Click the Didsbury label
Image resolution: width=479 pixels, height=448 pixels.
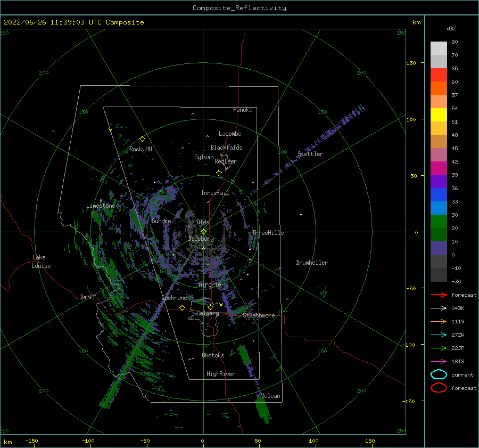click(201, 239)
